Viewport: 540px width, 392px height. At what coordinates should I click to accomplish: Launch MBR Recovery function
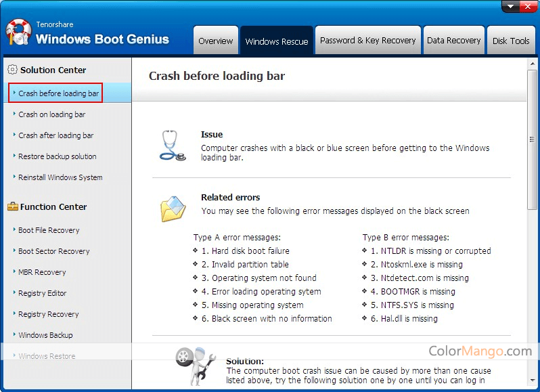[x=42, y=272]
